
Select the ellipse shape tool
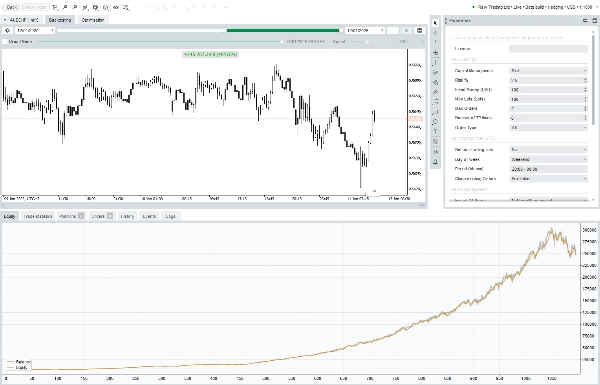(435, 122)
